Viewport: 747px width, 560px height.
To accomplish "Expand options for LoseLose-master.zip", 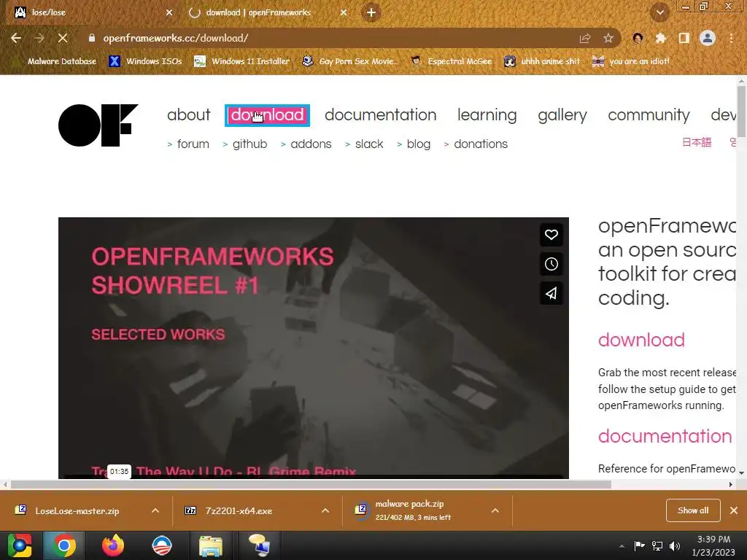I will pyautogui.click(x=155, y=511).
